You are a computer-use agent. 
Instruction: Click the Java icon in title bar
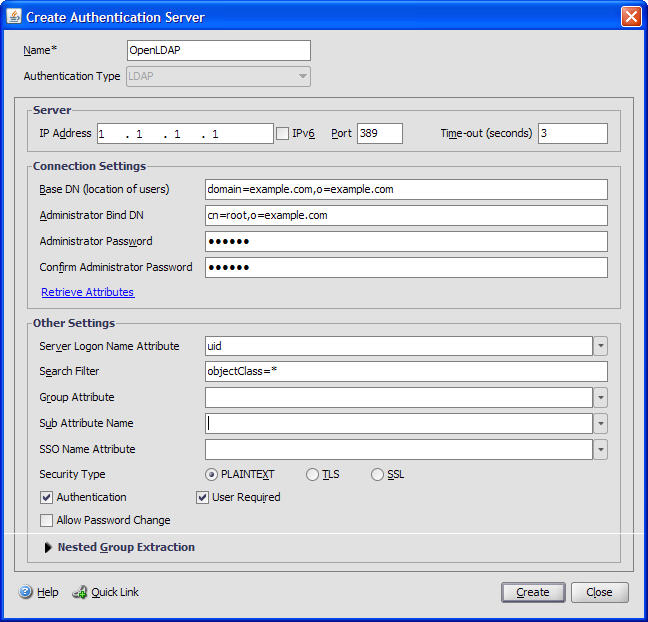pyautogui.click(x=14, y=17)
